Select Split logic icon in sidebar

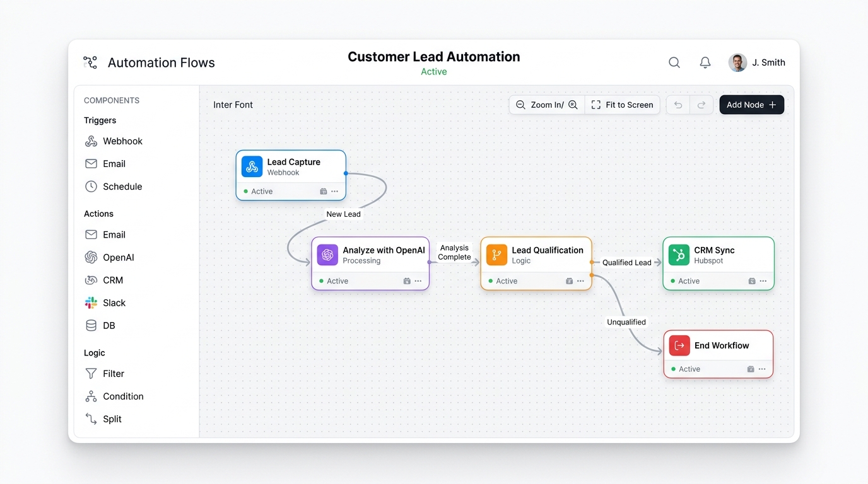pyautogui.click(x=91, y=419)
